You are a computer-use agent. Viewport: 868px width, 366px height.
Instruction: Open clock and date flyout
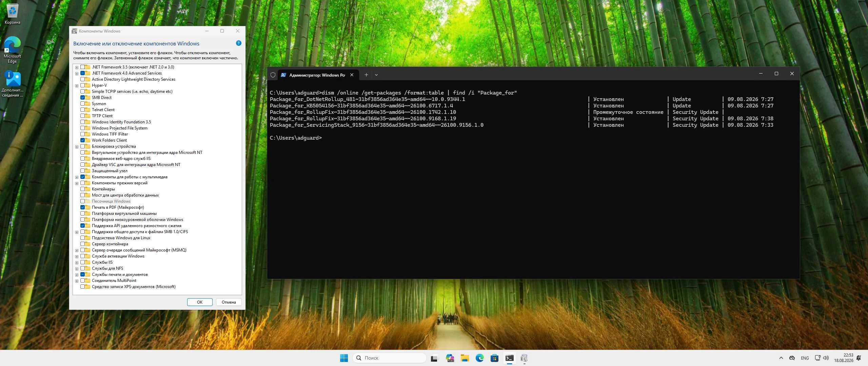[x=844, y=358]
